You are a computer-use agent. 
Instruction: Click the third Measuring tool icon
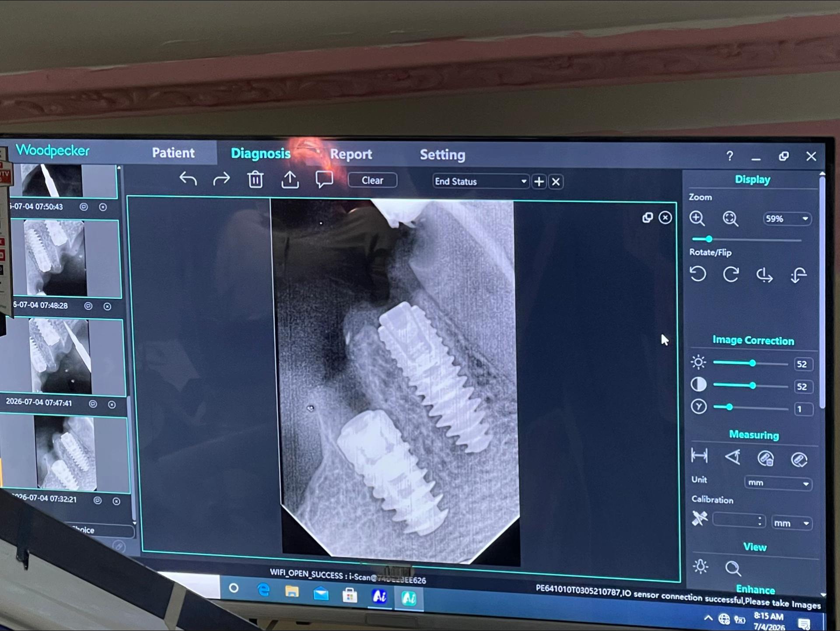[766, 459]
